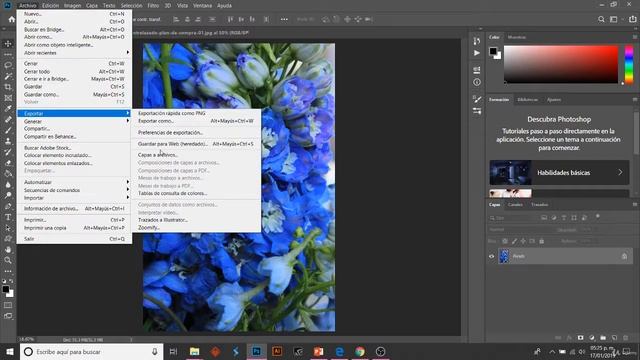The width and height of the screenshot is (640, 360).
Task: Expand the Generar submenu
Action: click(74, 121)
